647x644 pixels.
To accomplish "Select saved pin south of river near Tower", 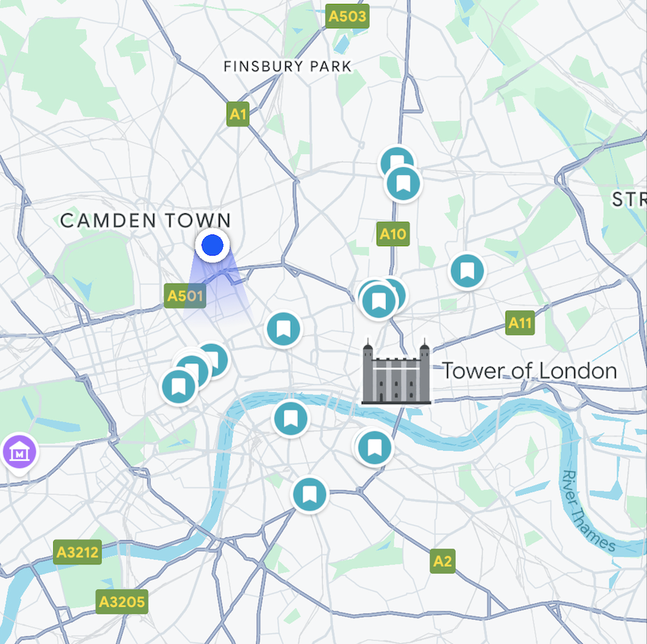I will (x=374, y=448).
